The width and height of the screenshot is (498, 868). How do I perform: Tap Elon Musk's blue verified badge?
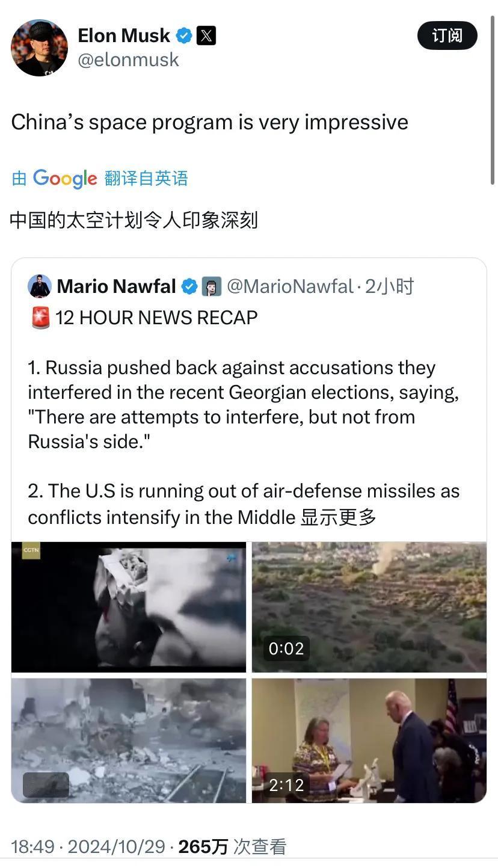184,35
